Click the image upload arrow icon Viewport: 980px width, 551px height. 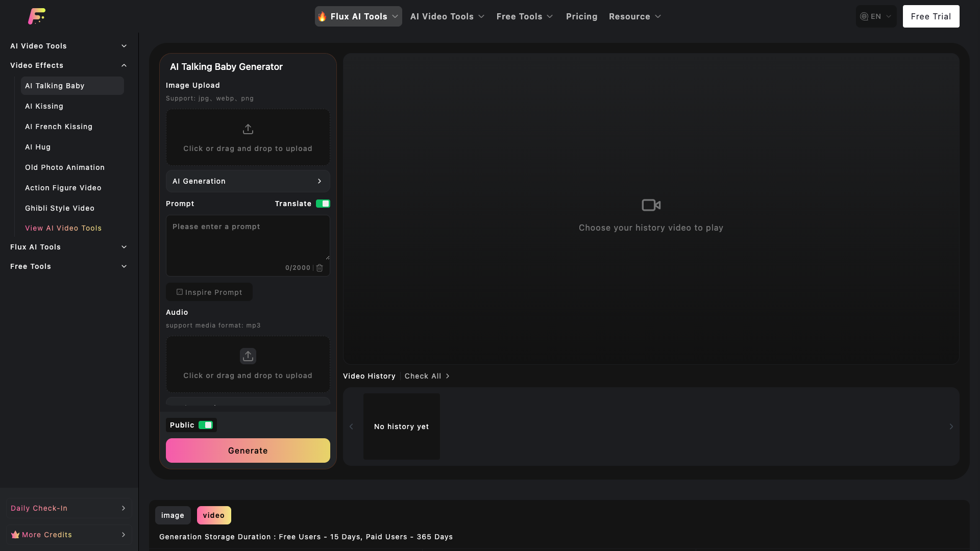point(248,129)
